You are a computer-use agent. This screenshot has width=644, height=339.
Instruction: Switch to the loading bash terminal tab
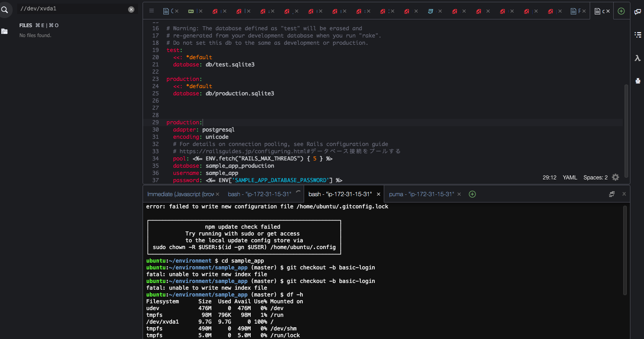[259, 194]
